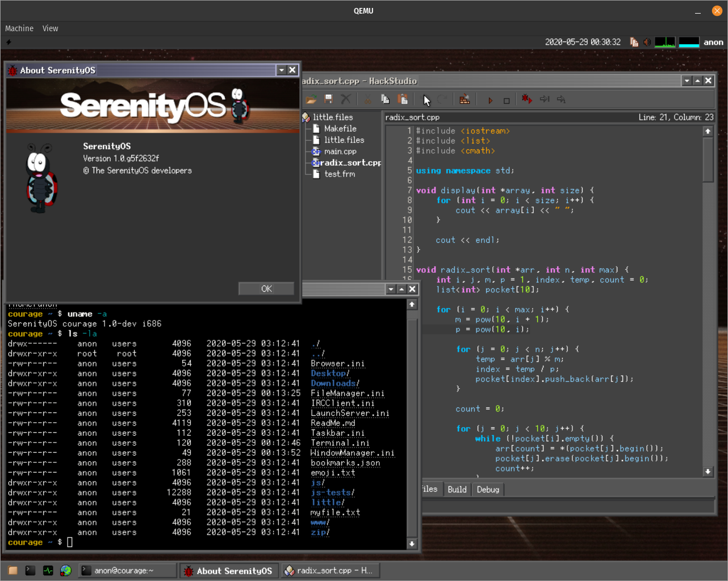Click the down-arrow minimize button on the terminal window

tap(391, 289)
